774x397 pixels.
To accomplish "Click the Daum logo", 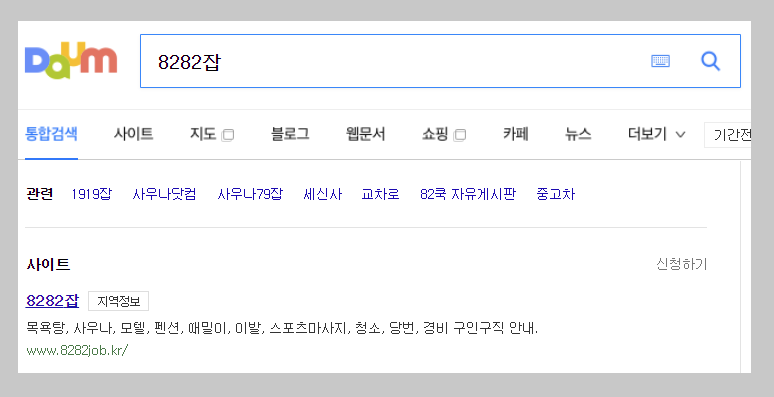I will tap(71, 61).
